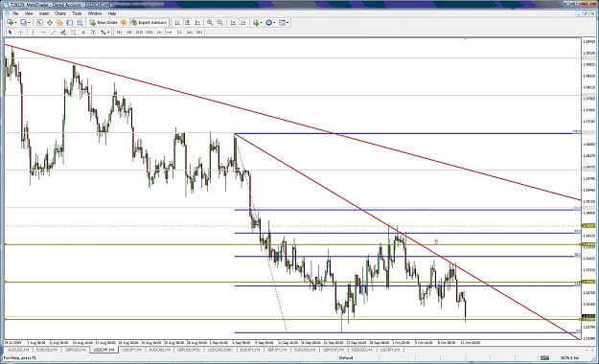Open the Navigator panel icon
The image size is (599, 364).
(x=59, y=23)
